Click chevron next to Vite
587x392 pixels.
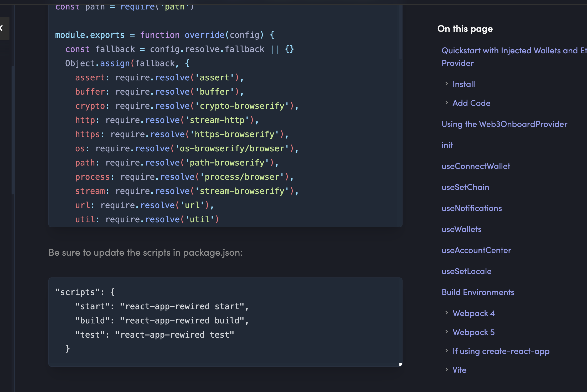click(446, 369)
